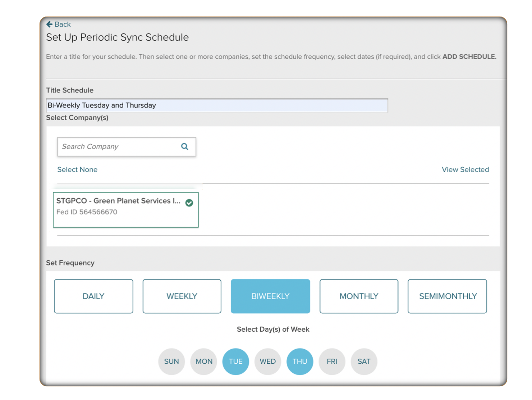
Task: Disable the THU day toggle
Action: coord(300,362)
